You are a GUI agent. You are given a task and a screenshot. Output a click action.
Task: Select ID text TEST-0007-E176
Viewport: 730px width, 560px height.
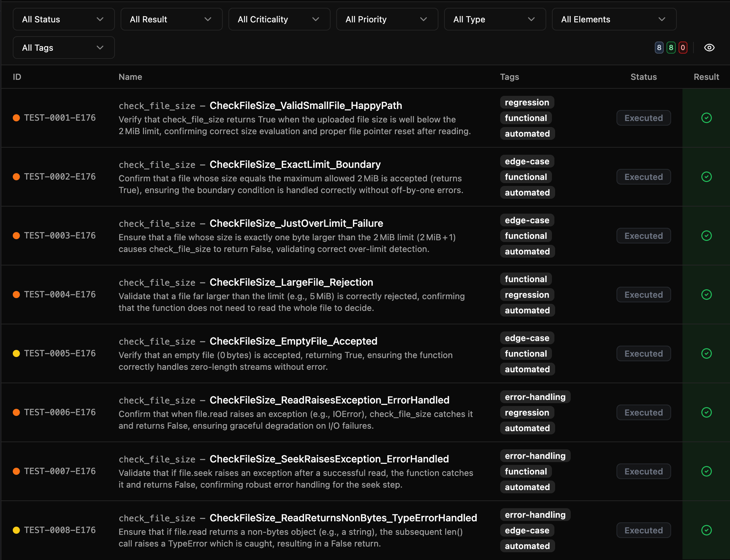coord(60,471)
